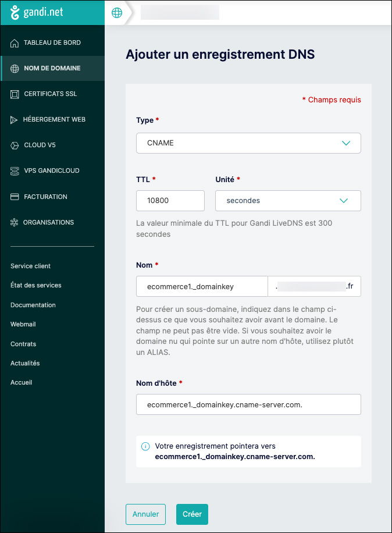Focus the TTL field showing 10800
This screenshot has width=392, height=533.
170,201
